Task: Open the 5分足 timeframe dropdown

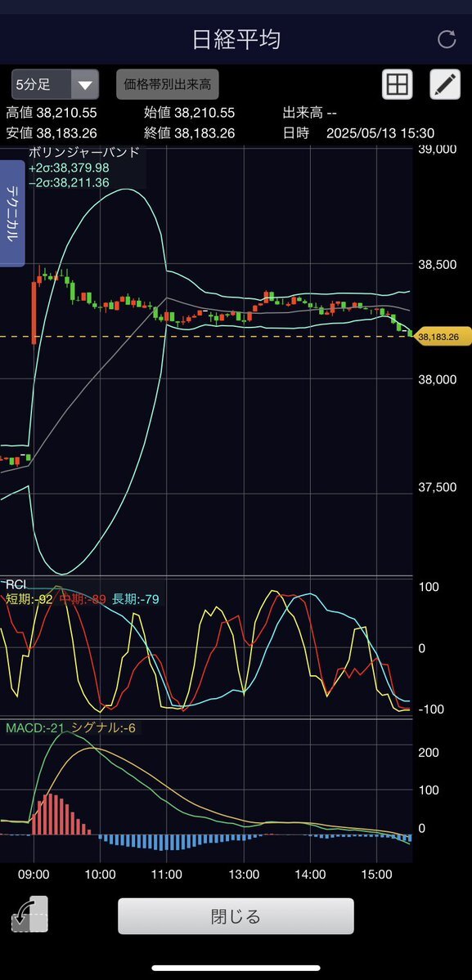Action: click(x=55, y=84)
